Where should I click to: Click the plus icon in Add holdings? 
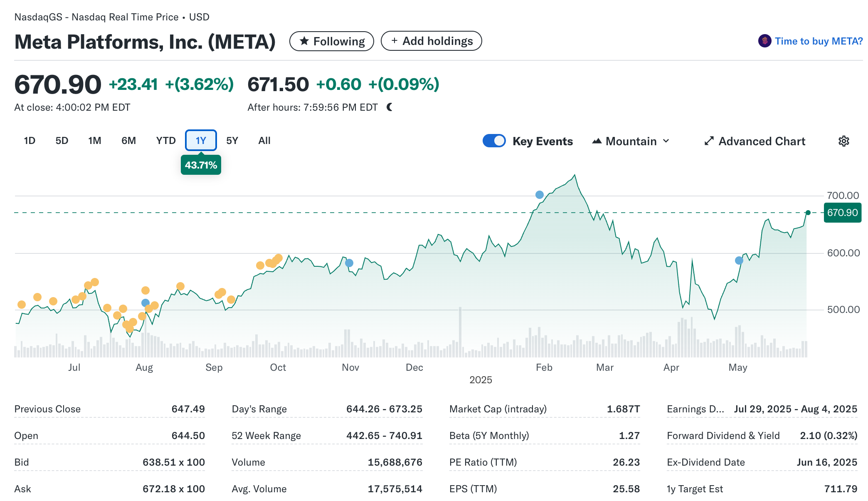pos(394,41)
